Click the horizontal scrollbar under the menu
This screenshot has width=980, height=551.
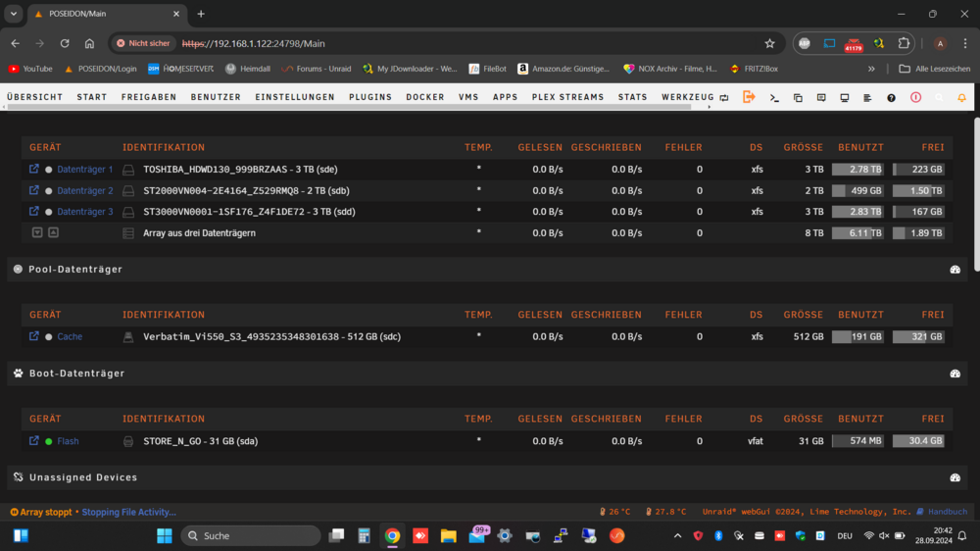350,107
